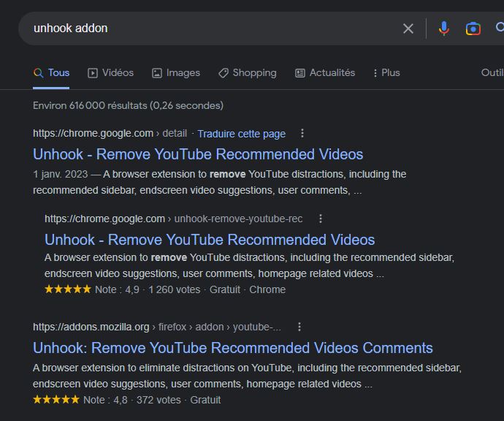Open first Unhook Chrome Web Store result title
This screenshot has height=421, width=504.
pos(198,154)
